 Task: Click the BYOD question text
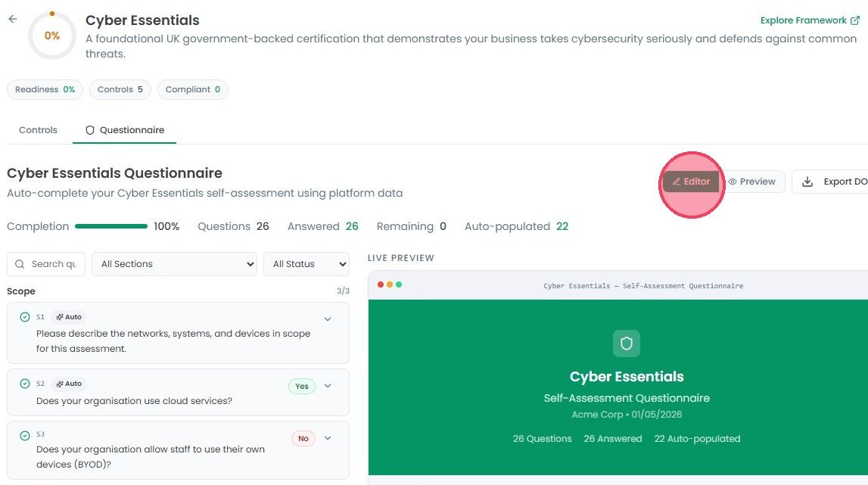[x=151, y=457]
